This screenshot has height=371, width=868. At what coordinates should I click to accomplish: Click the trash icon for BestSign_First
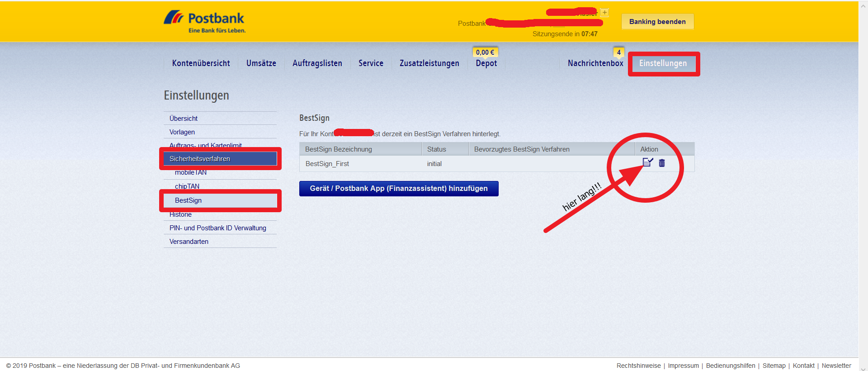click(x=662, y=163)
